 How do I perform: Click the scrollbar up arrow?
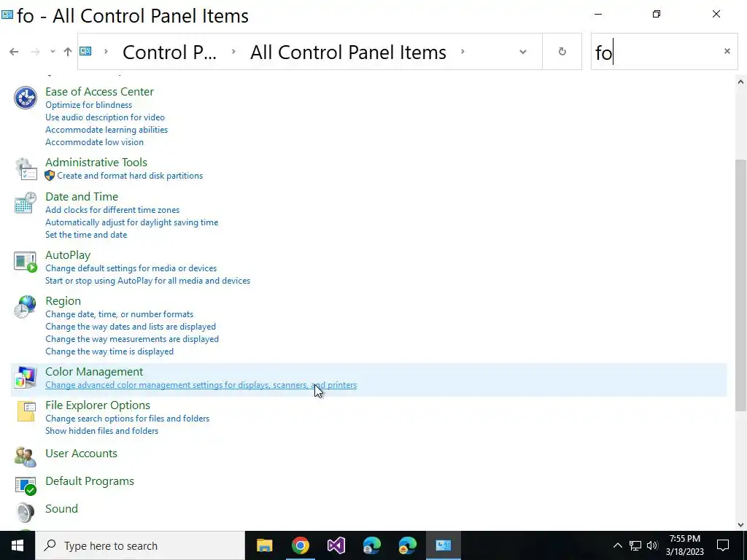point(740,82)
